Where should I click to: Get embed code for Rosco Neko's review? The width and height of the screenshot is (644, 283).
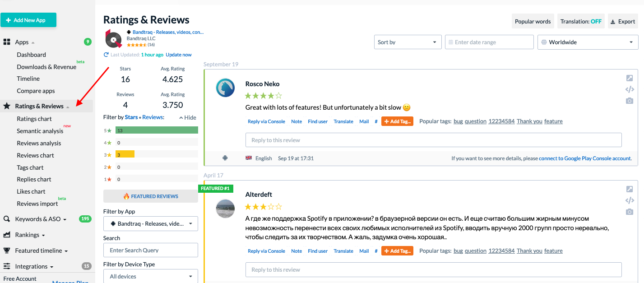point(630,89)
